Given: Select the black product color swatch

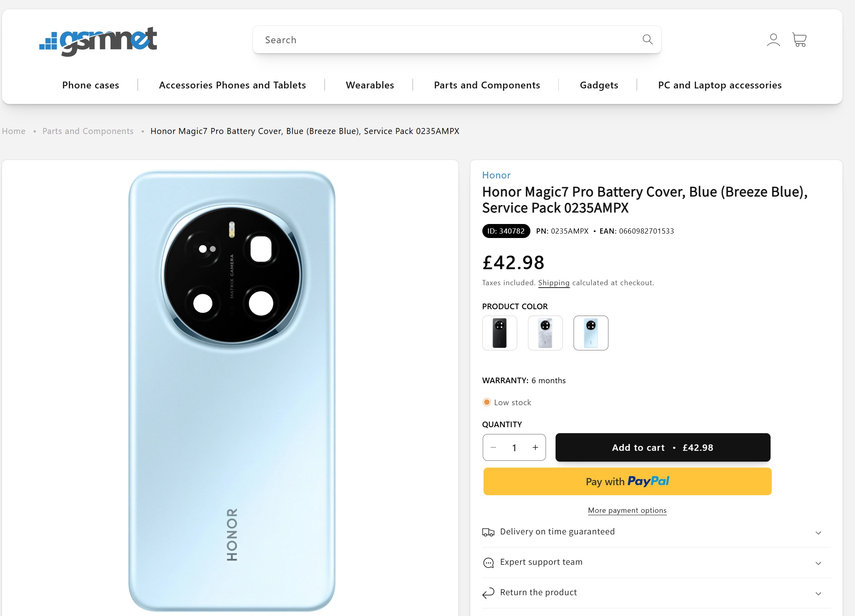Looking at the screenshot, I should click(x=500, y=333).
